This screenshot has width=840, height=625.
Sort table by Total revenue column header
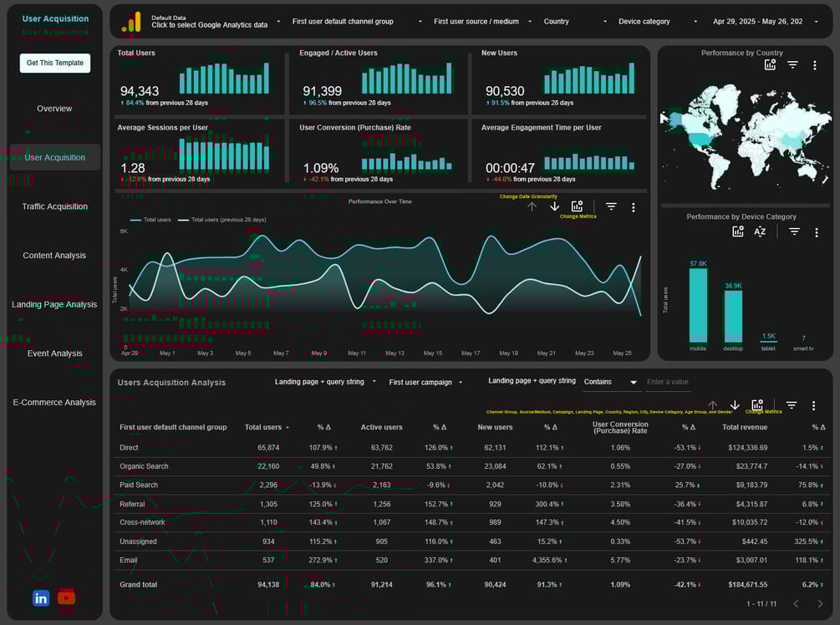[745, 427]
